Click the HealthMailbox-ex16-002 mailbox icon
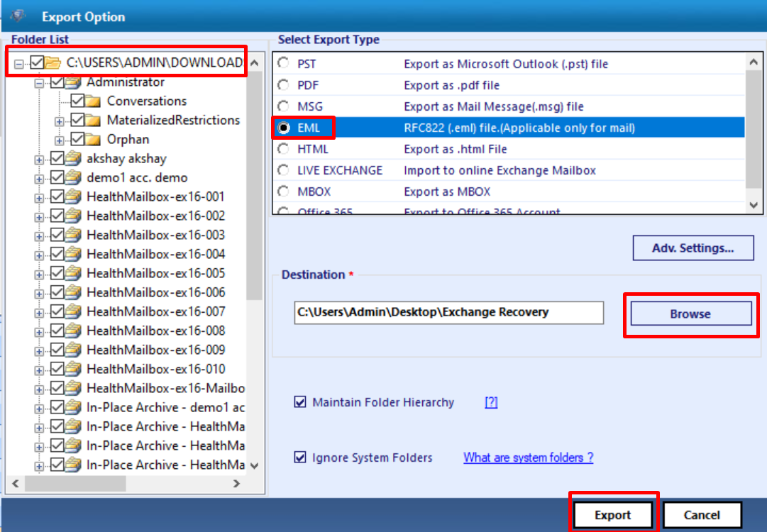Image resolution: width=767 pixels, height=532 pixels. [x=73, y=216]
